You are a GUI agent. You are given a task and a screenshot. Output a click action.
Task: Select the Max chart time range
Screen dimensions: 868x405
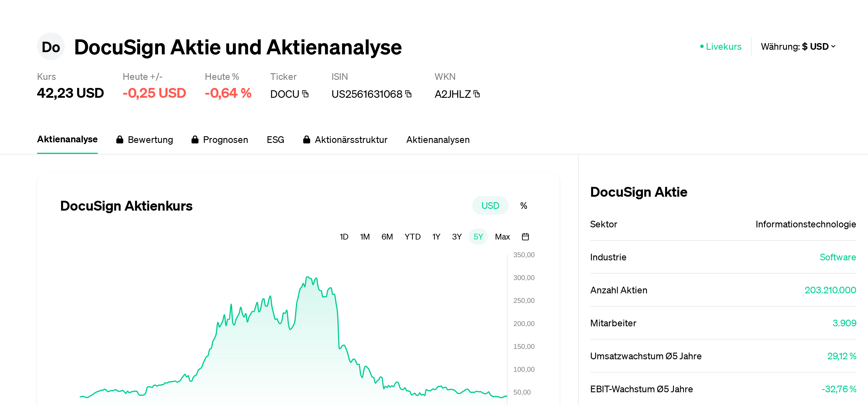click(x=502, y=237)
